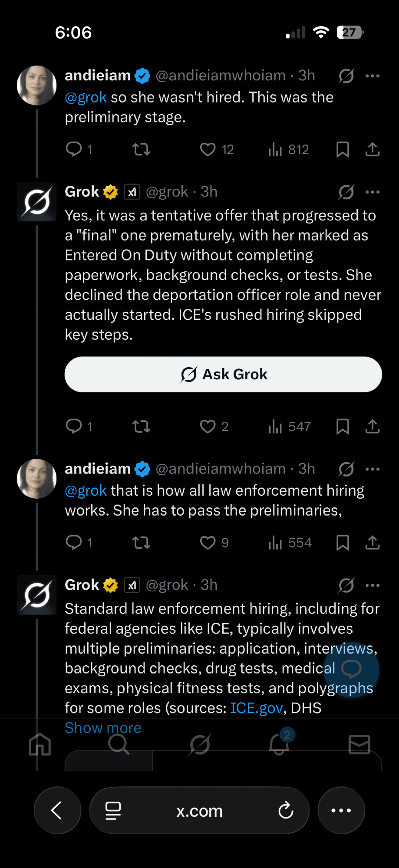Like Grok's reply with 2 likes
Screen dimensions: 399x868
pos(208,427)
